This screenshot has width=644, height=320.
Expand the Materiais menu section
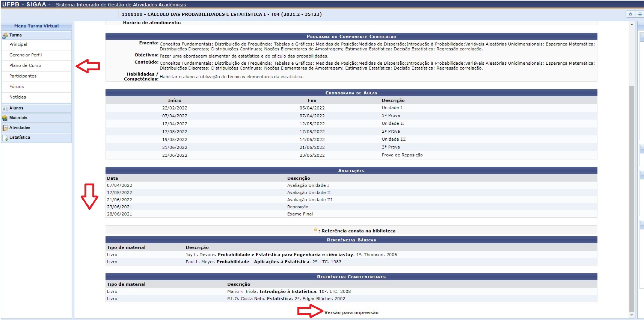pos(18,118)
